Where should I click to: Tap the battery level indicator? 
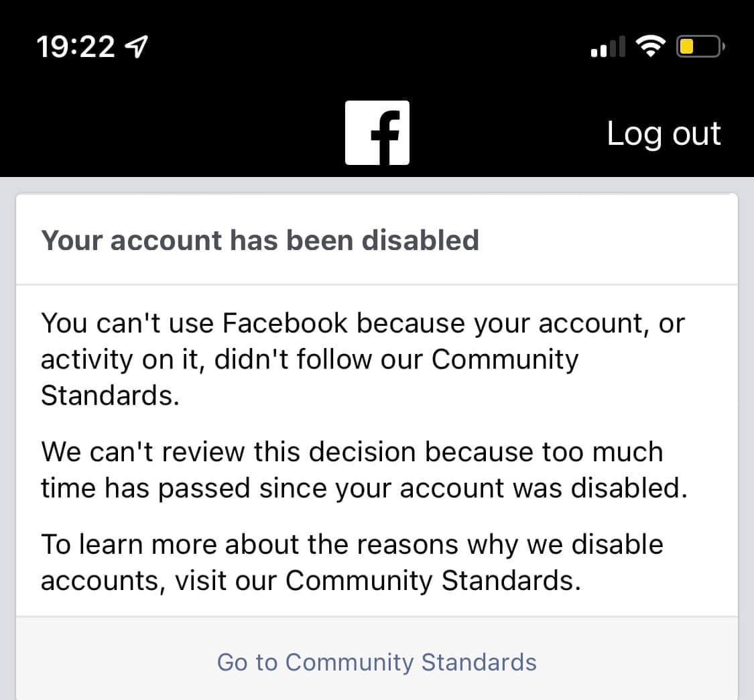698,47
